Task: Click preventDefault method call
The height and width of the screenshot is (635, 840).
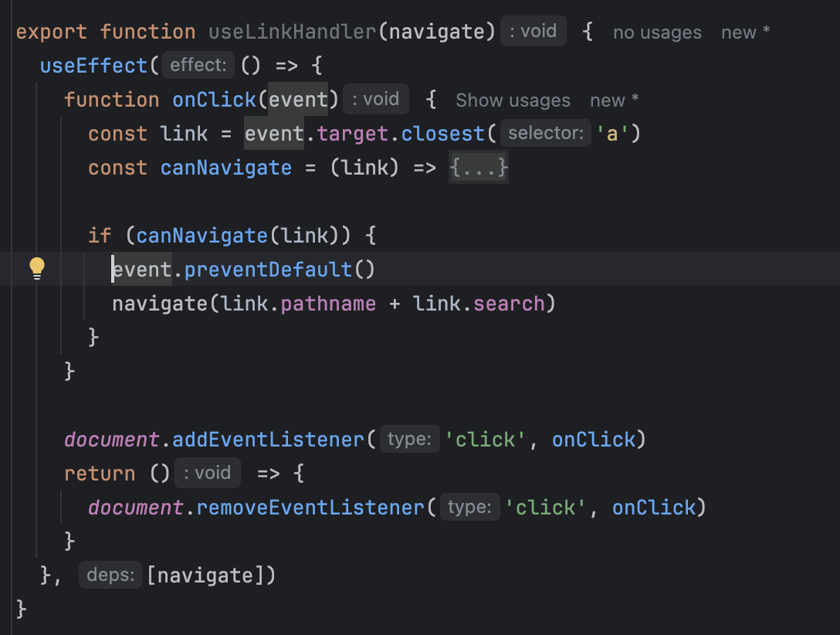Action: tap(268, 270)
